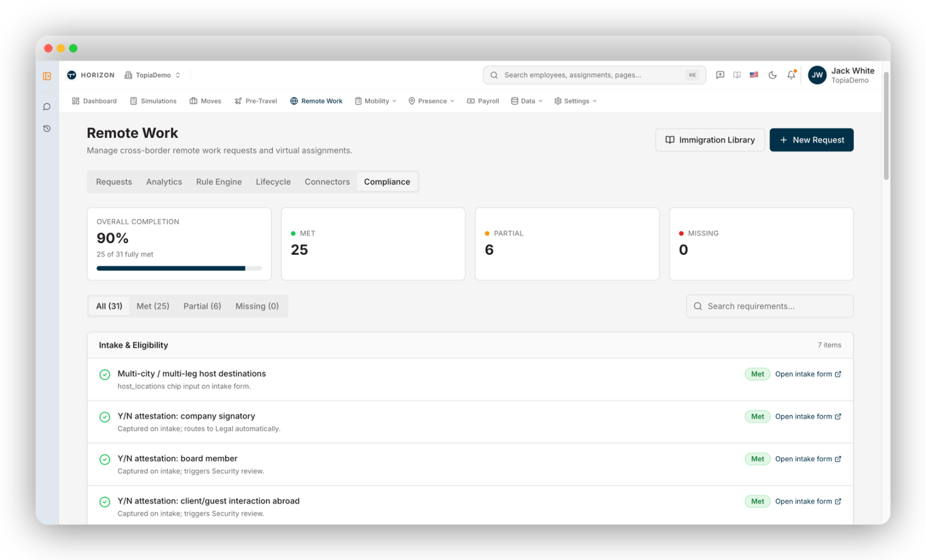The width and height of the screenshot is (926, 560).
Task: Click 'Y/N attestation: board member' title
Action: pos(177,458)
